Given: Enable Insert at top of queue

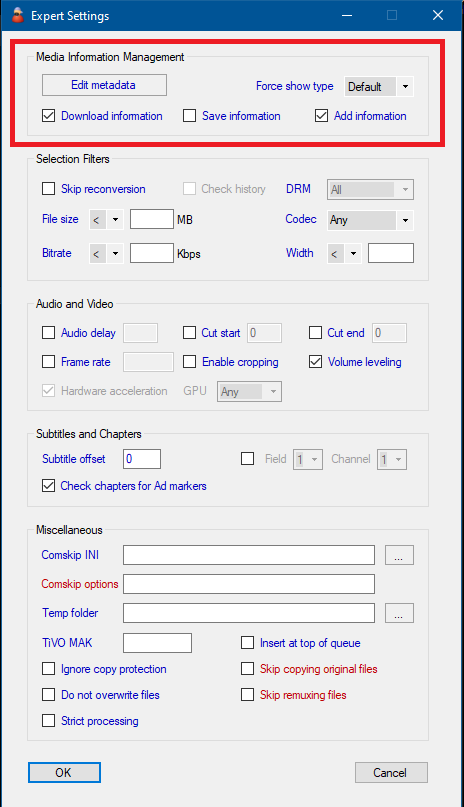Looking at the screenshot, I should pos(247,643).
